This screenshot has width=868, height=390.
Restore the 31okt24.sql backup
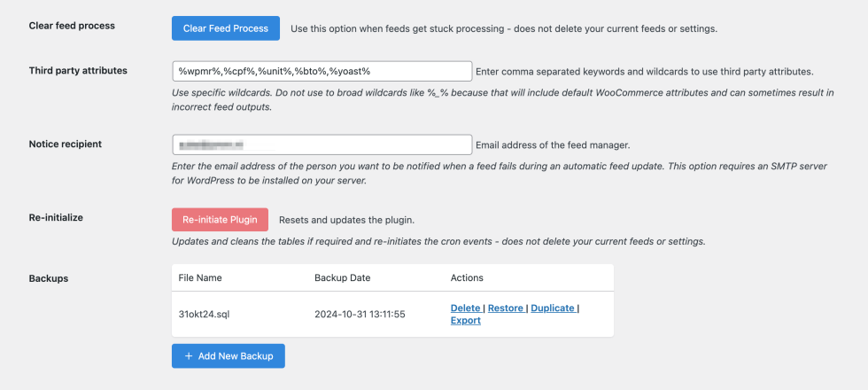506,308
